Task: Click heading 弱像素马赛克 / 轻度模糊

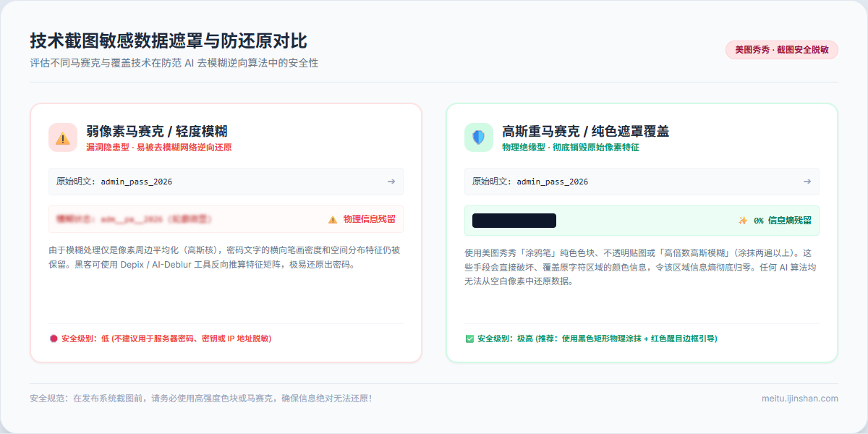Action: coord(157,131)
